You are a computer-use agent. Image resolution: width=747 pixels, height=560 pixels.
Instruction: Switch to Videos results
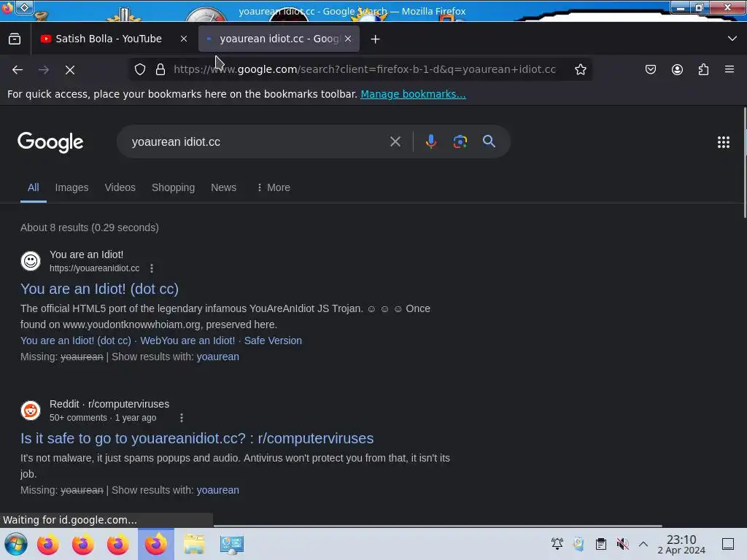(x=120, y=187)
